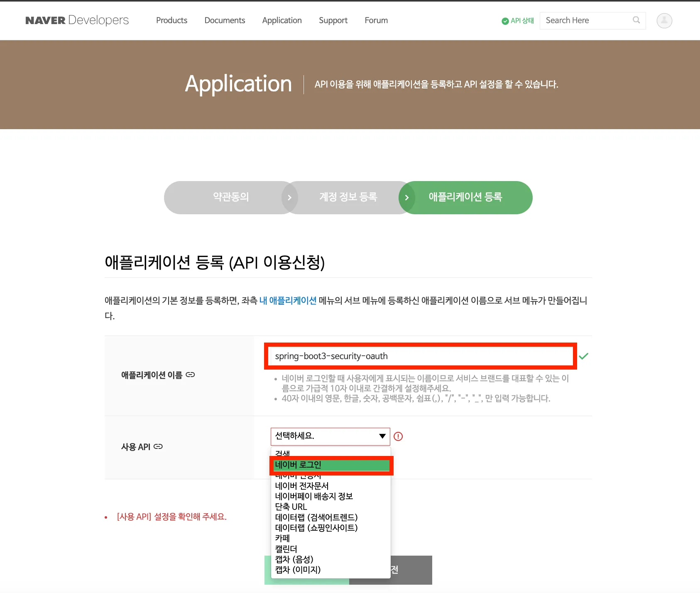Select 네이버 전자문서 option
The height and width of the screenshot is (593, 700).
pyautogui.click(x=331, y=486)
